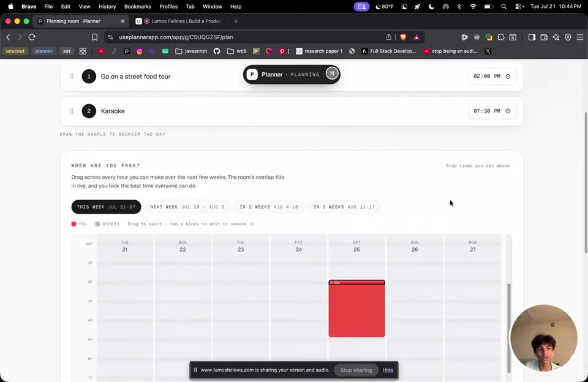
Task: Open the wbB bookmarks folder
Action: click(x=236, y=51)
